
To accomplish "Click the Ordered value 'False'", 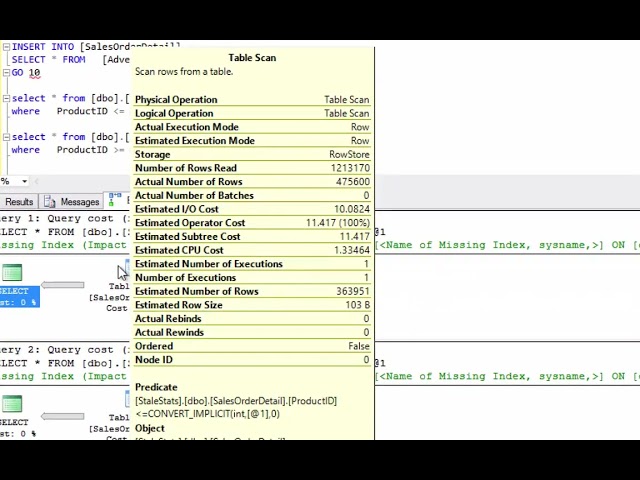I will [x=359, y=346].
